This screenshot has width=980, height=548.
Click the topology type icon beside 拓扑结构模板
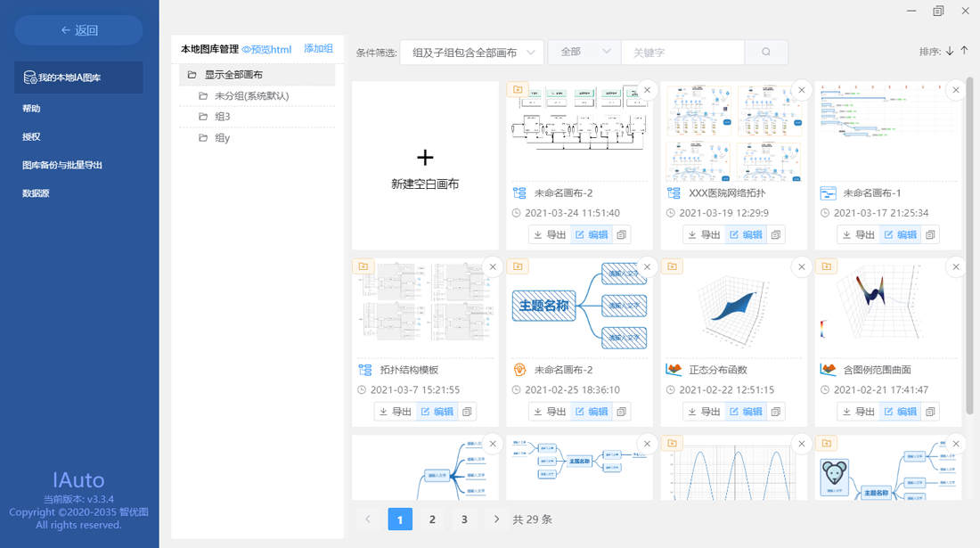pos(363,369)
